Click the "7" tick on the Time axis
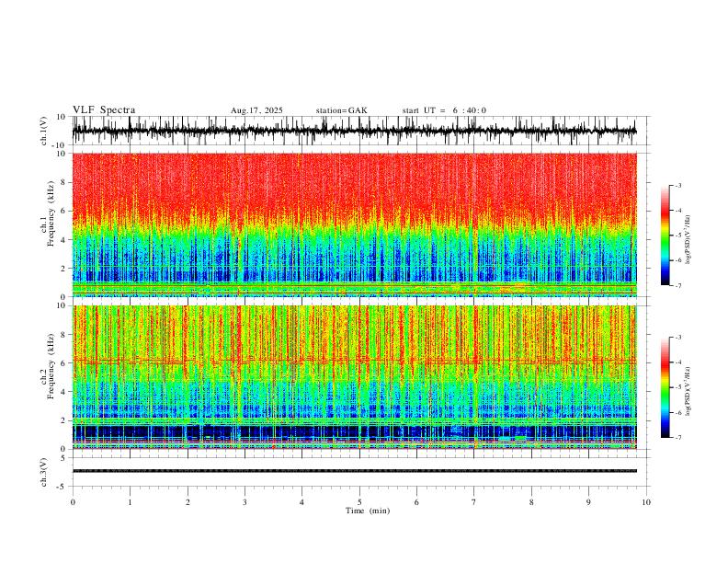Image resolution: width=728 pixels, height=563 pixels. pyautogui.click(x=474, y=502)
